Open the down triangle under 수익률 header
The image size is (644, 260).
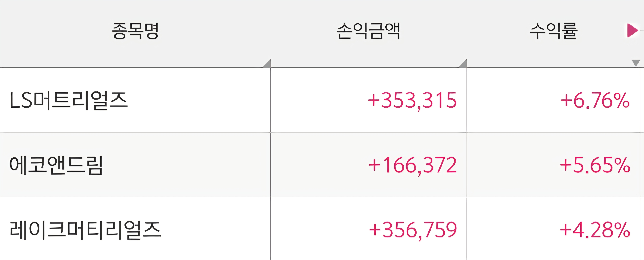tap(636, 63)
